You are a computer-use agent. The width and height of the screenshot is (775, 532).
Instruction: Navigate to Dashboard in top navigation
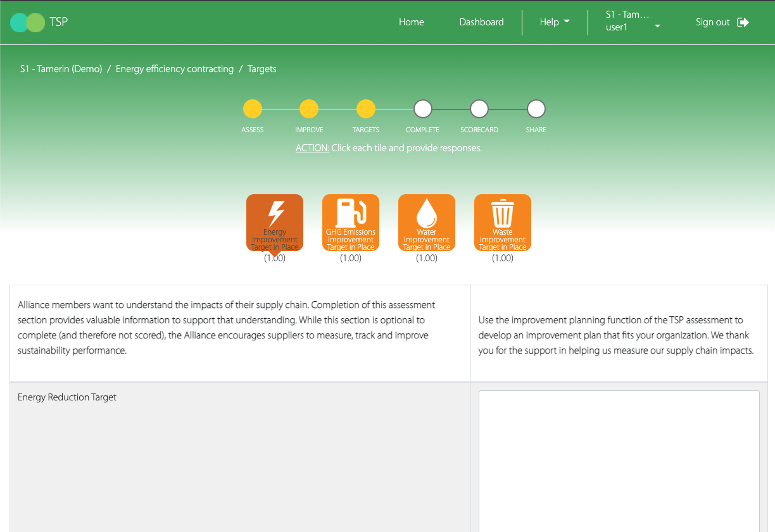tap(481, 22)
